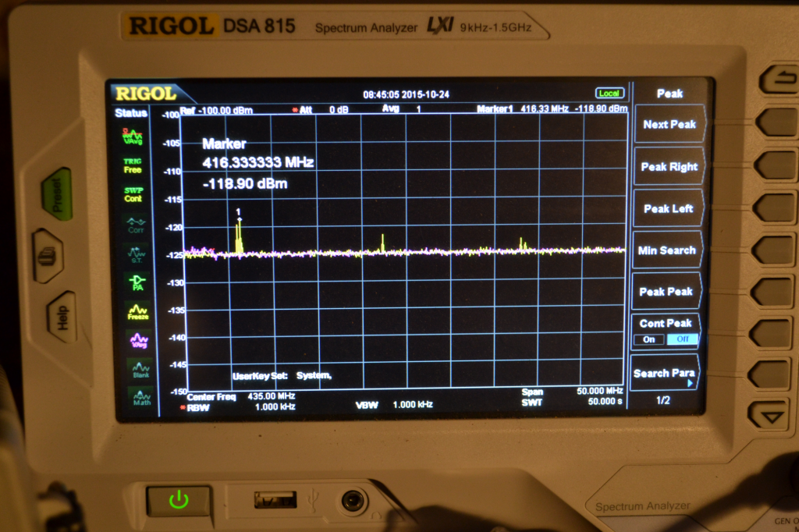Select the yellow Freeze trace icon

138,311
